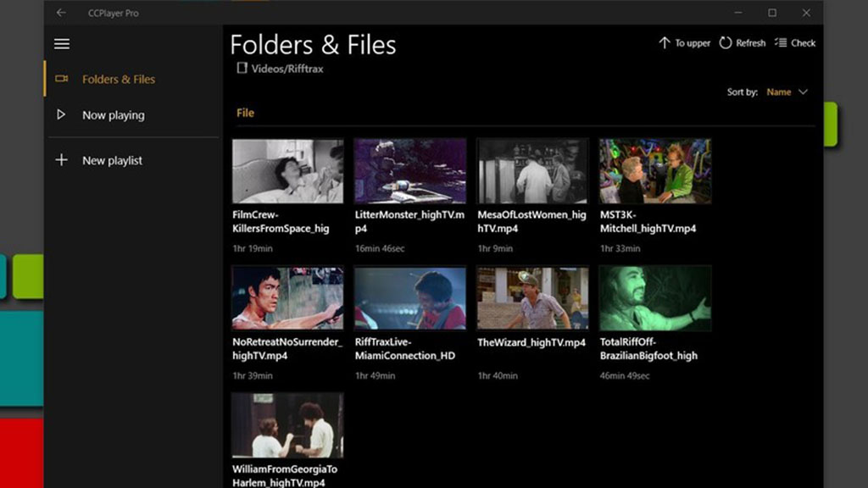Click the play icon beside Now playing
Viewport: 868px width, 488px height.
tap(61, 114)
